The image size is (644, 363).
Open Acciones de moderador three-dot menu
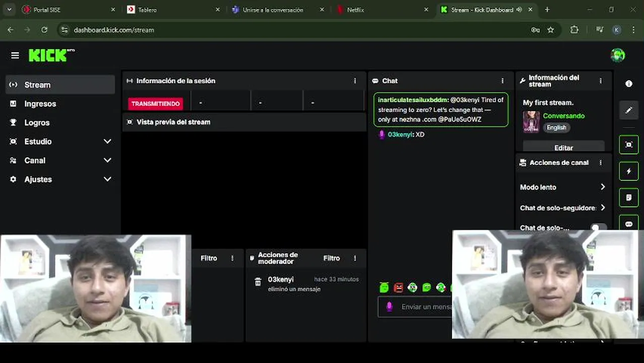(355, 258)
